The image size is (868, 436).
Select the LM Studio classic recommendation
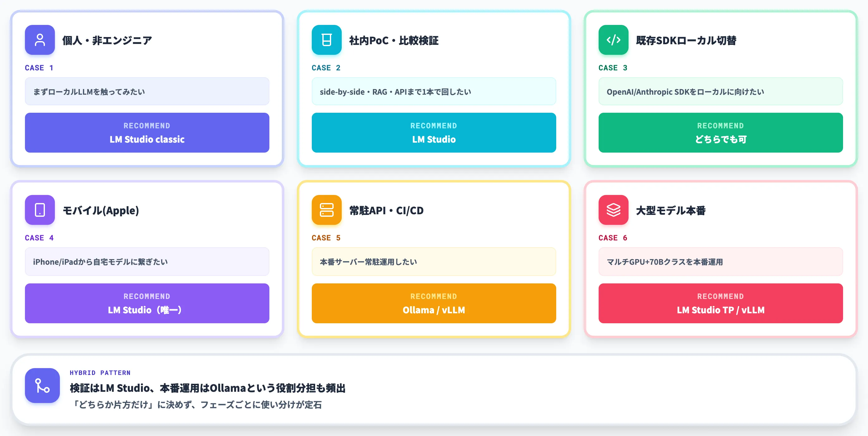click(x=147, y=133)
